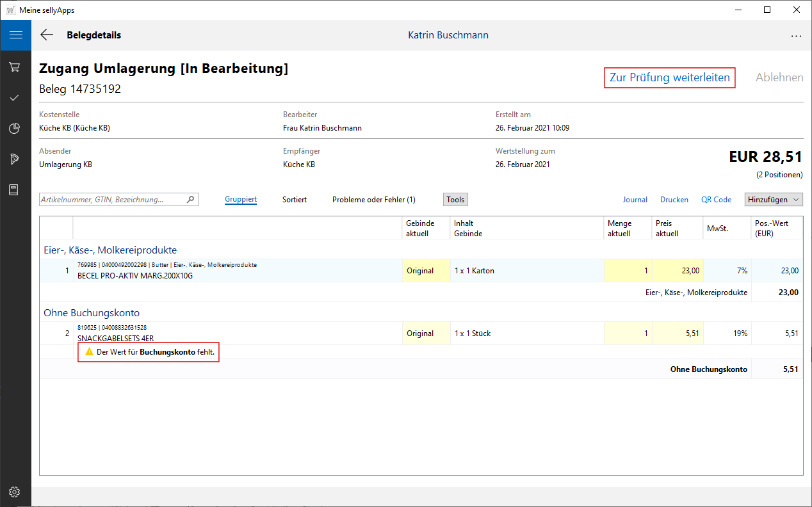Open settings via the gear icon

point(15,492)
